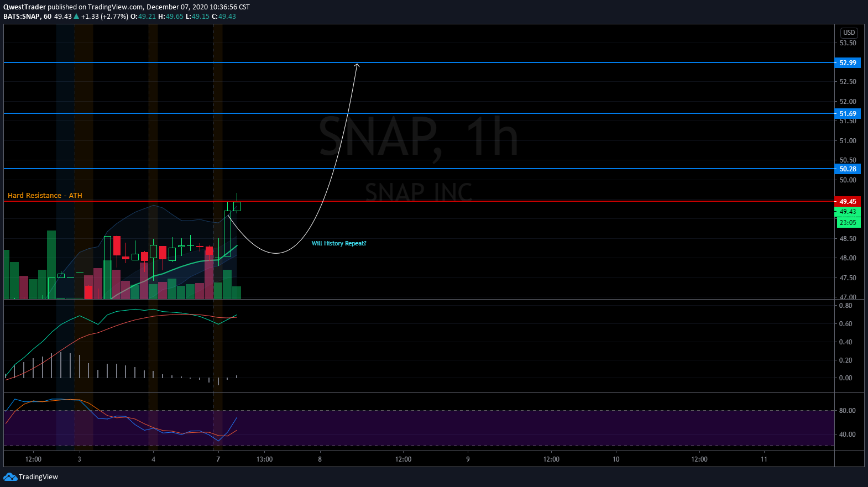
Task: Click the TradingView logo icon
Action: 10,476
